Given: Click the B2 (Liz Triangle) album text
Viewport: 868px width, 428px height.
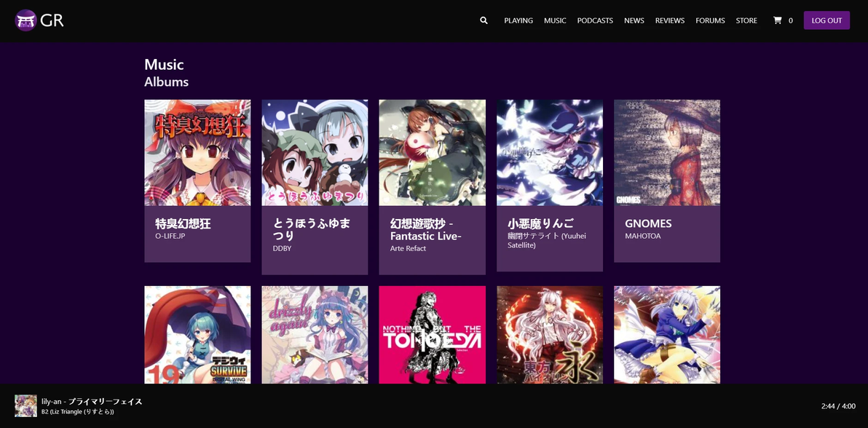Looking at the screenshot, I should click(x=77, y=412).
